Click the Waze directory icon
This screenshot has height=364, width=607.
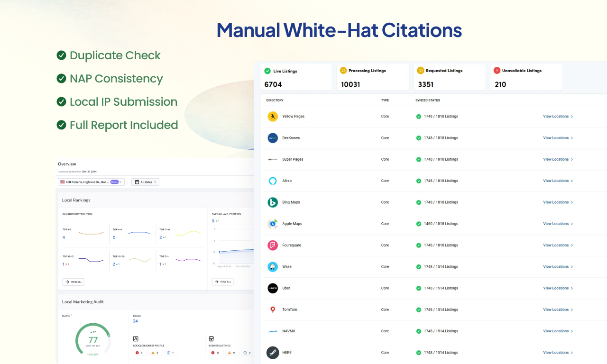[x=272, y=267]
